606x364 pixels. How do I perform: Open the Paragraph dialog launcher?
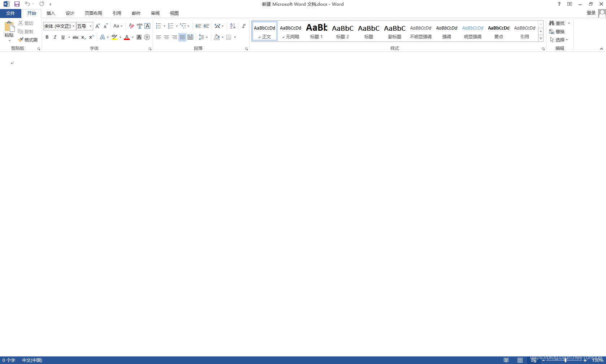[246, 49]
